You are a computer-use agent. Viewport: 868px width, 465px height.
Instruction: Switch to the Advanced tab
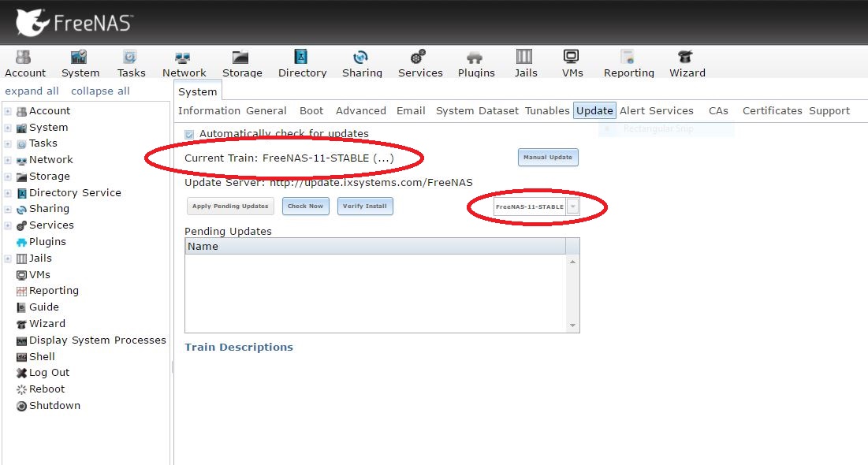pyautogui.click(x=361, y=110)
